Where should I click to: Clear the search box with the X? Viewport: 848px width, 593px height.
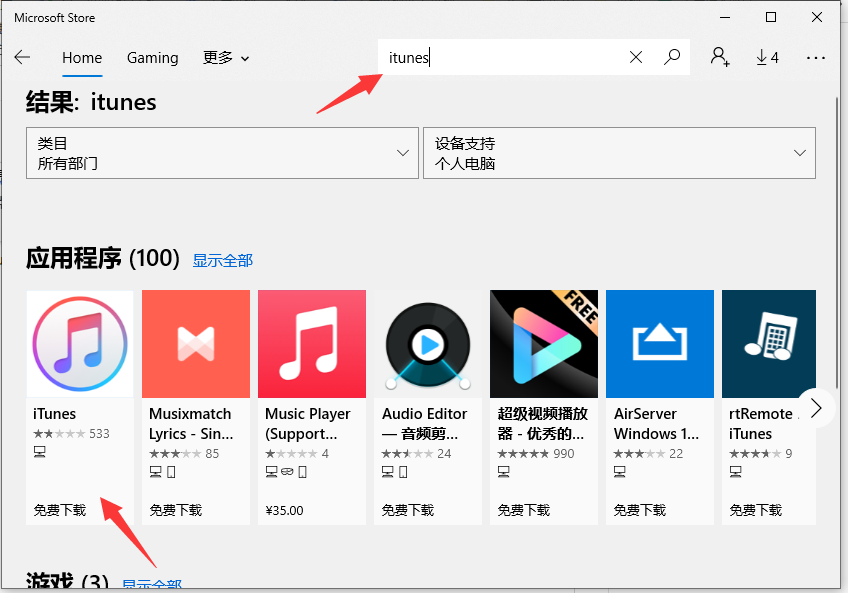point(636,57)
